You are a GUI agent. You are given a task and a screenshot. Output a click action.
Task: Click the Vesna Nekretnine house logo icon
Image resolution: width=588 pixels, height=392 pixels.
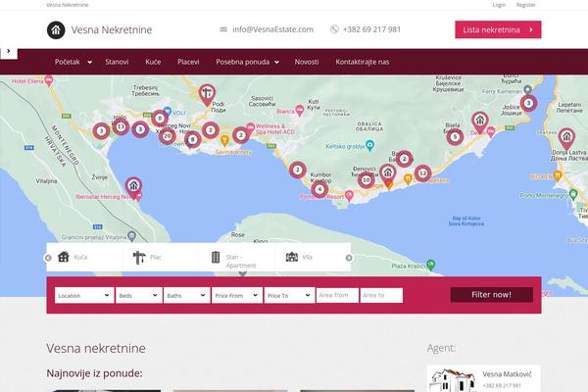(x=56, y=30)
